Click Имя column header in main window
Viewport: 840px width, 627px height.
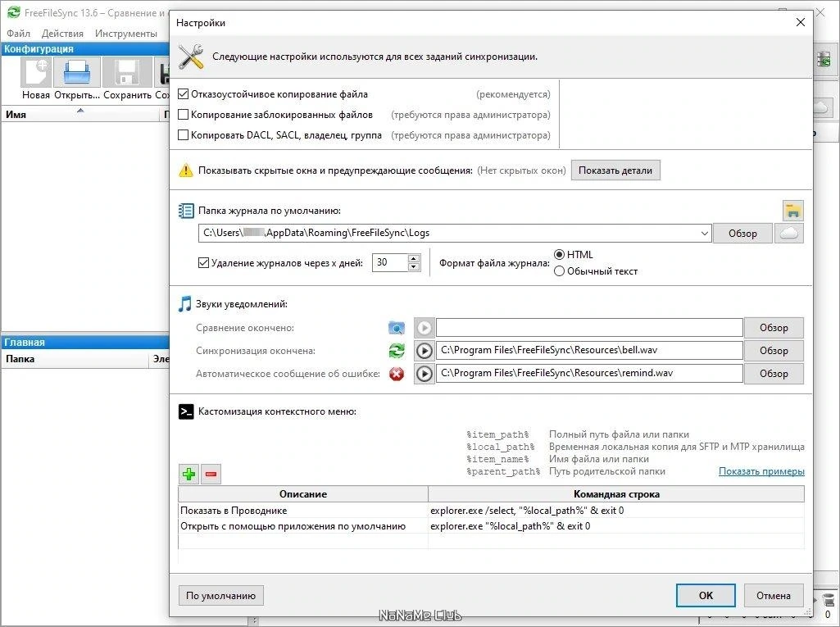tap(80, 114)
